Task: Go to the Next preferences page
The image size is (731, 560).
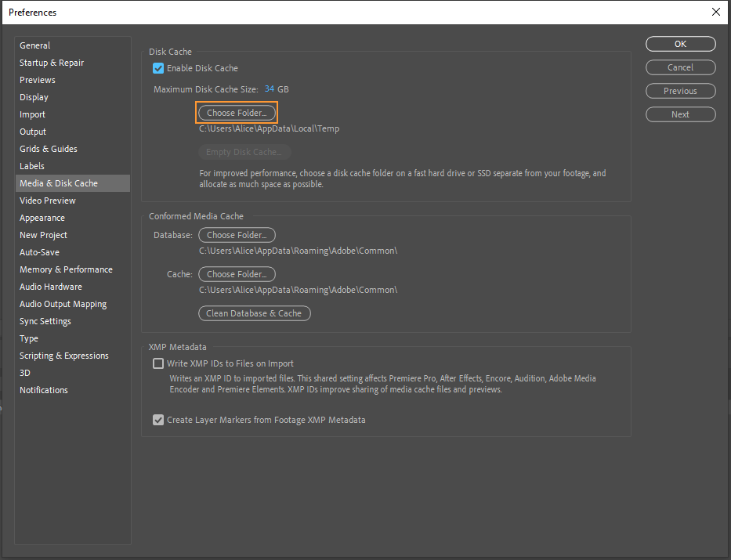Action: (x=680, y=114)
